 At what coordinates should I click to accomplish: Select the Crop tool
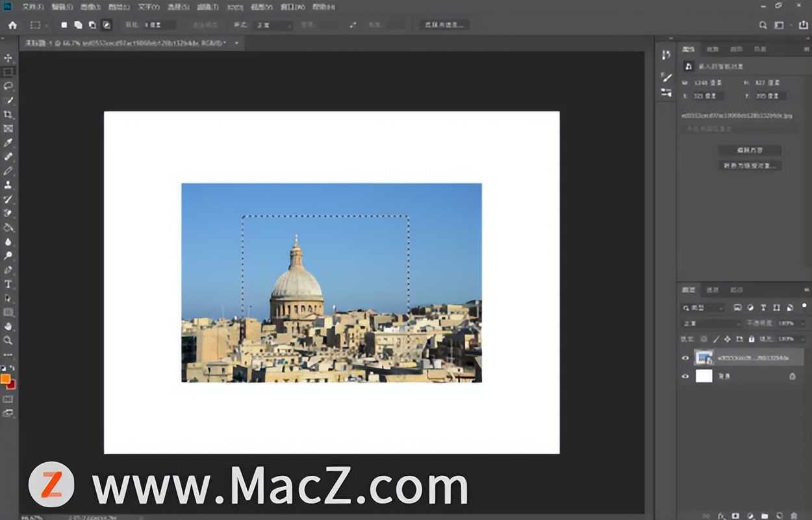tap(8, 114)
